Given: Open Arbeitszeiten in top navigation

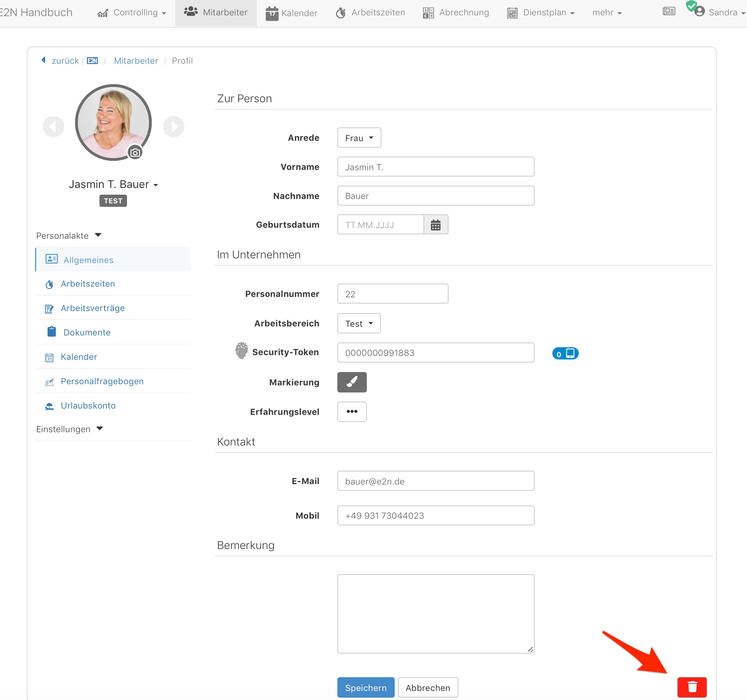Looking at the screenshot, I should click(370, 13).
